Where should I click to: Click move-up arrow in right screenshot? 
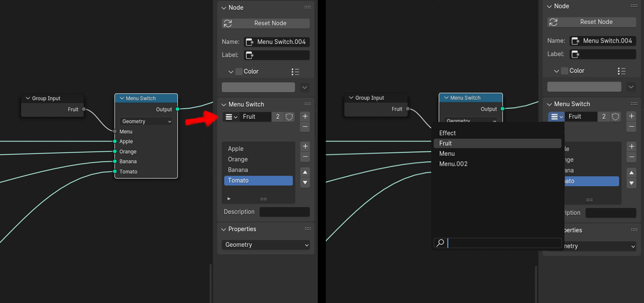(632, 173)
